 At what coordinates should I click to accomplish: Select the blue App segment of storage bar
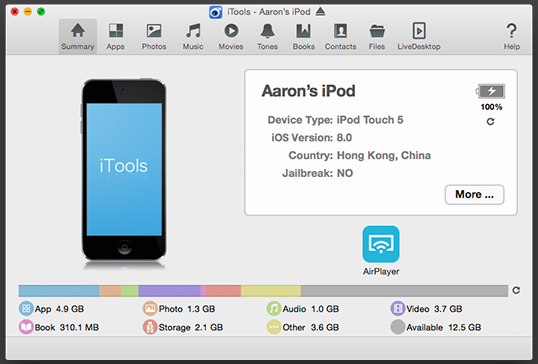59,291
